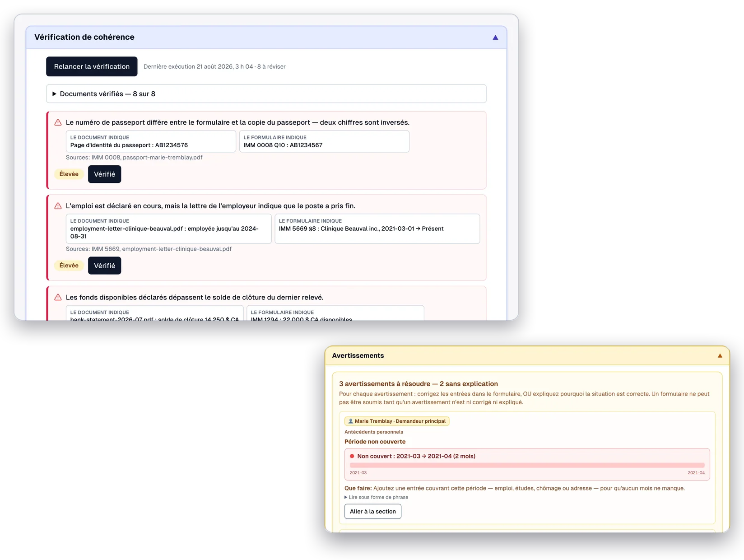The height and width of the screenshot is (560, 744).
Task: Click Élevée badge on passport issue
Action: click(69, 174)
